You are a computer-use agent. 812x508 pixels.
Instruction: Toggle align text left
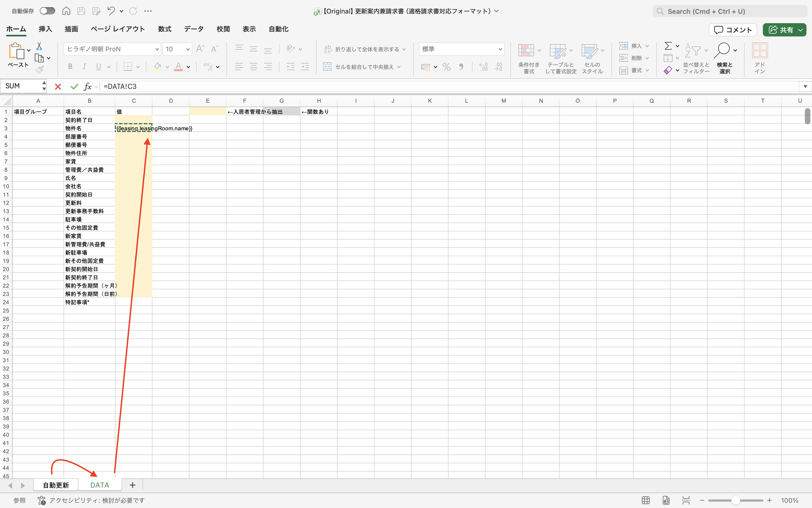coord(239,67)
